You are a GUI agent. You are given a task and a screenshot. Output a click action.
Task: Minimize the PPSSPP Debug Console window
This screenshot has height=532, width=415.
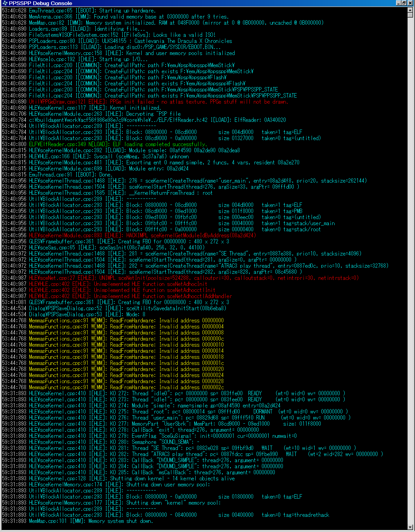[398, 3]
